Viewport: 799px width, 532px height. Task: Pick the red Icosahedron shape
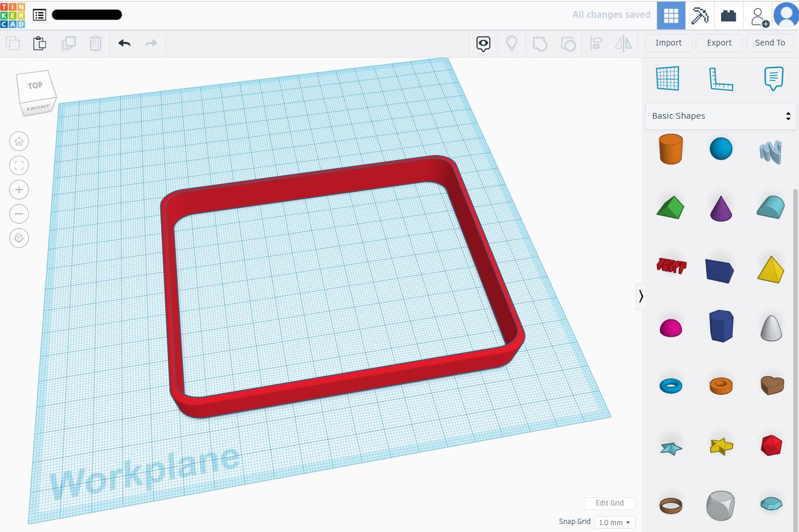click(771, 446)
